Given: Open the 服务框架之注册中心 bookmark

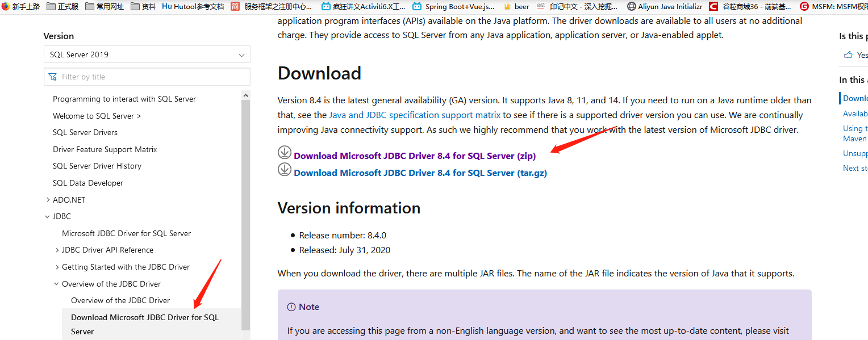Looking at the screenshot, I should [x=272, y=7].
